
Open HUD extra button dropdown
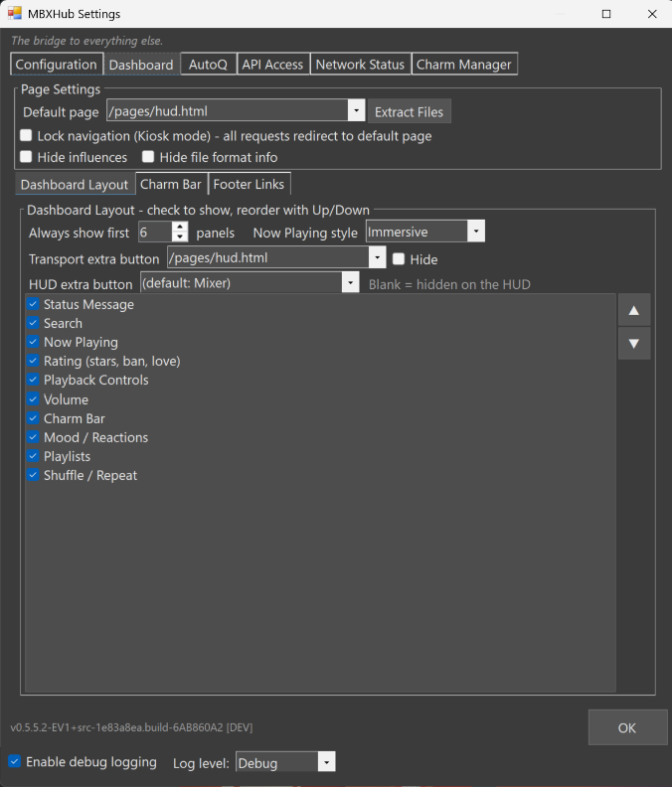click(x=351, y=282)
